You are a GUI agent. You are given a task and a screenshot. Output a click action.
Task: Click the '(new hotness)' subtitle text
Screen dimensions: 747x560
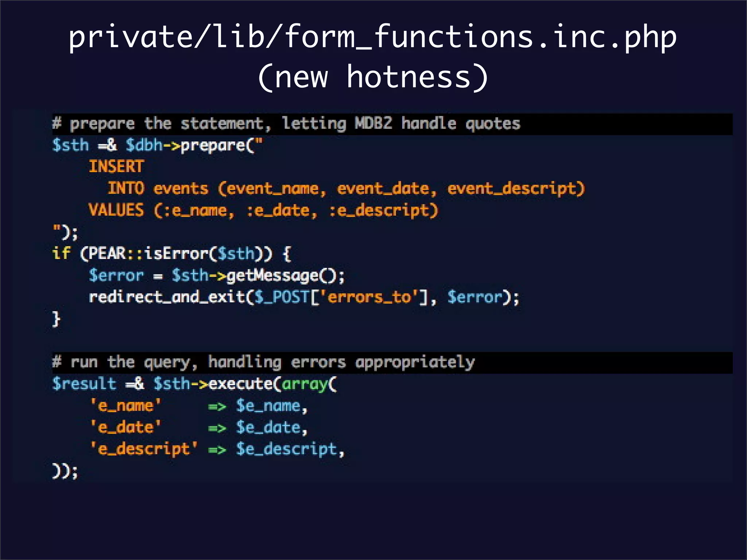click(372, 77)
